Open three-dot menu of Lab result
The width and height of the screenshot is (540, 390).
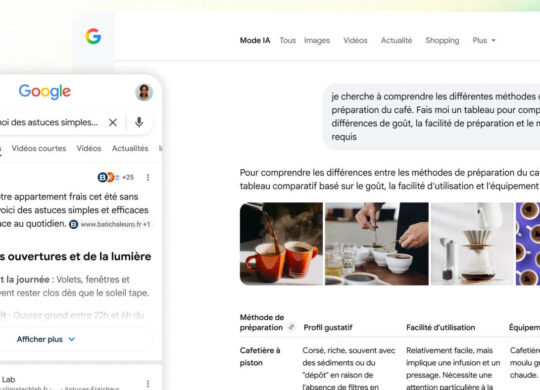tap(148, 383)
